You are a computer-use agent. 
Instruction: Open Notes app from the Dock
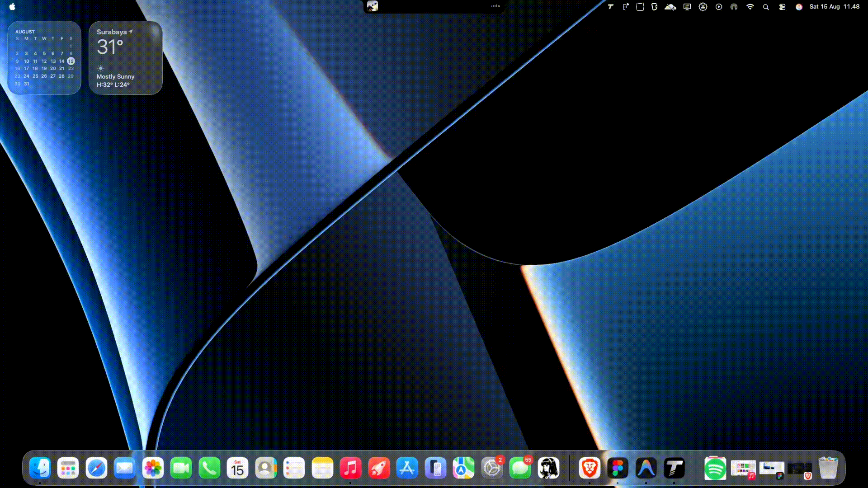(322, 468)
